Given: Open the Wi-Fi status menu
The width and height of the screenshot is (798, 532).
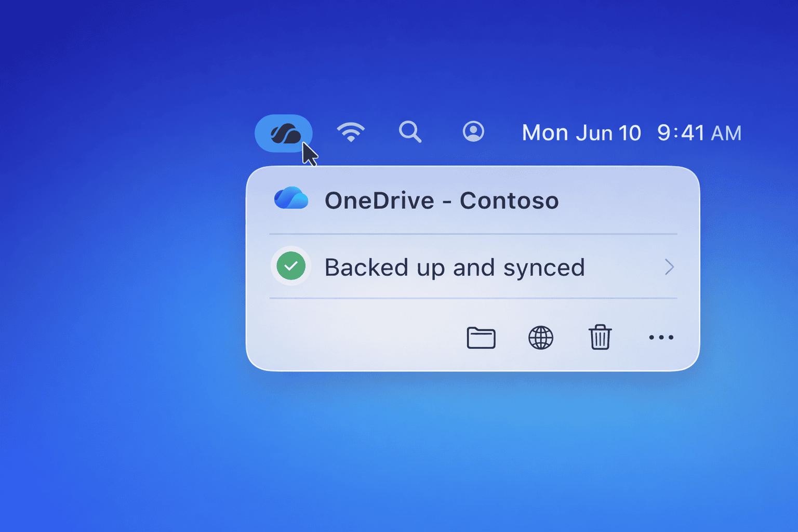Looking at the screenshot, I should pos(351,132).
